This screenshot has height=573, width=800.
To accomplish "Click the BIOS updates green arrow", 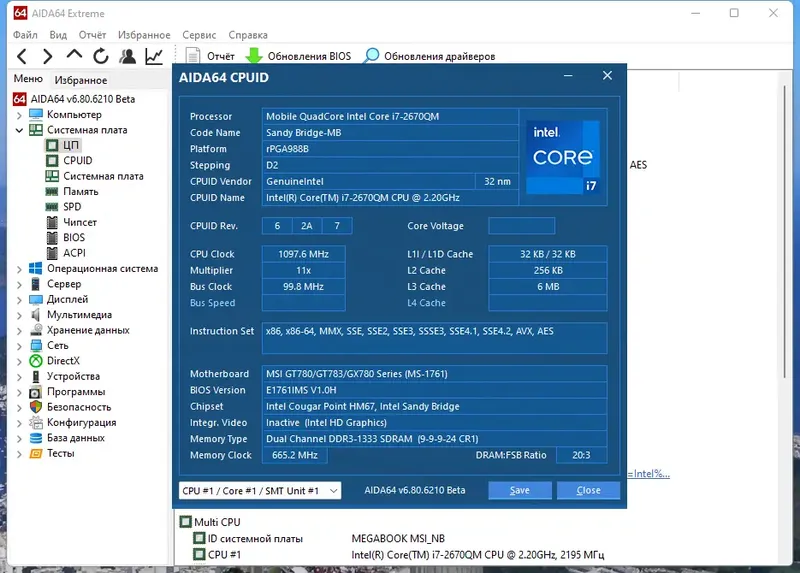I will click(x=254, y=56).
